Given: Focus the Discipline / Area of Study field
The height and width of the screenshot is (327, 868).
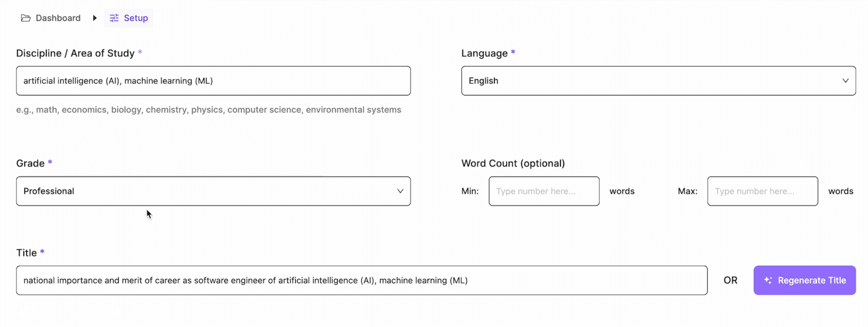Looking at the screenshot, I should point(213,81).
